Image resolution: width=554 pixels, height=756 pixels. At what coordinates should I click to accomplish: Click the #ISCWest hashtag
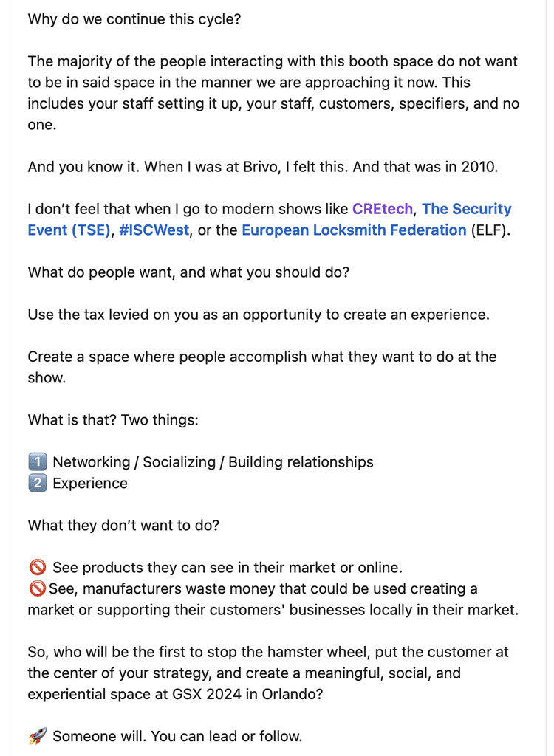(x=154, y=230)
